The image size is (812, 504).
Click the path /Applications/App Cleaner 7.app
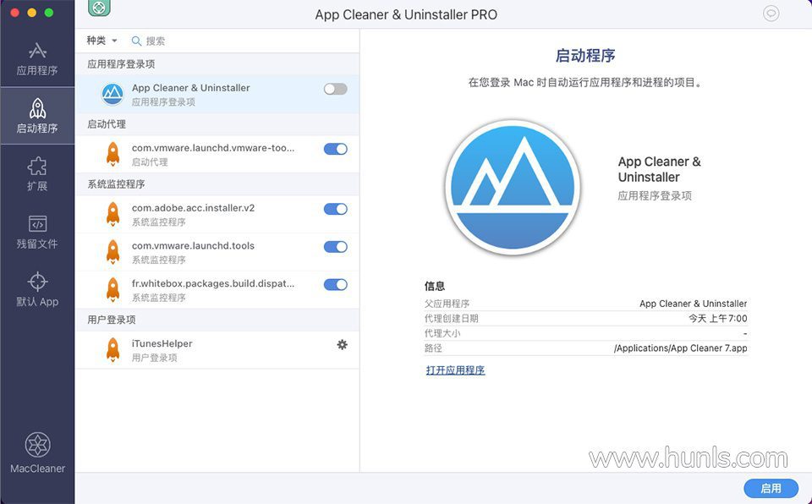[680, 348]
